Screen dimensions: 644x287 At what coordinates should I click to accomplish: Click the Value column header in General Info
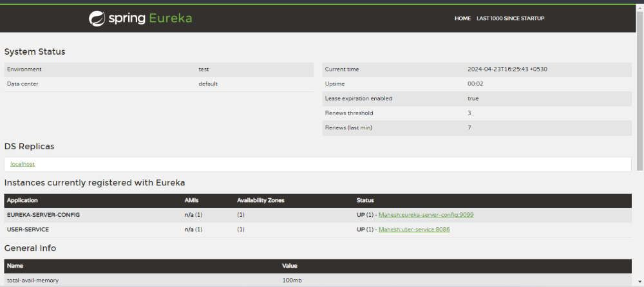click(290, 266)
